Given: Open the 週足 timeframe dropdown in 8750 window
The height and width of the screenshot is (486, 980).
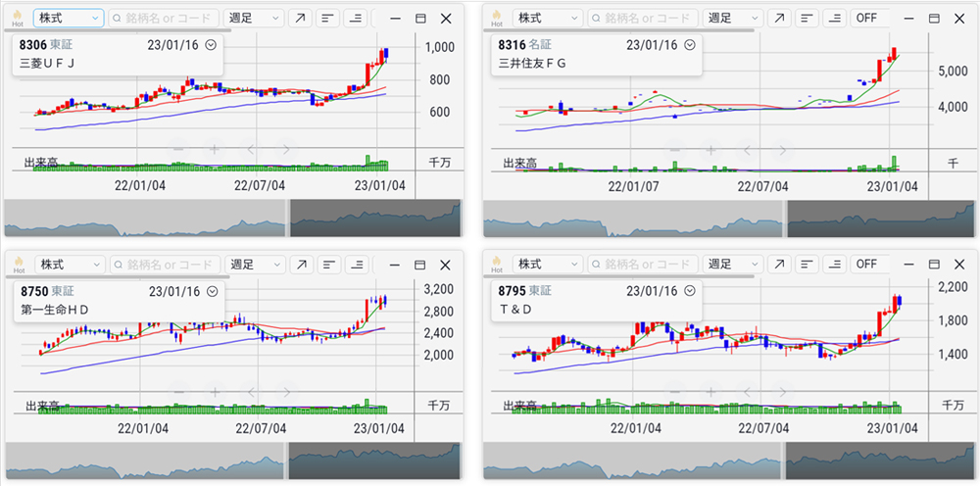Looking at the screenshot, I should pos(255,265).
